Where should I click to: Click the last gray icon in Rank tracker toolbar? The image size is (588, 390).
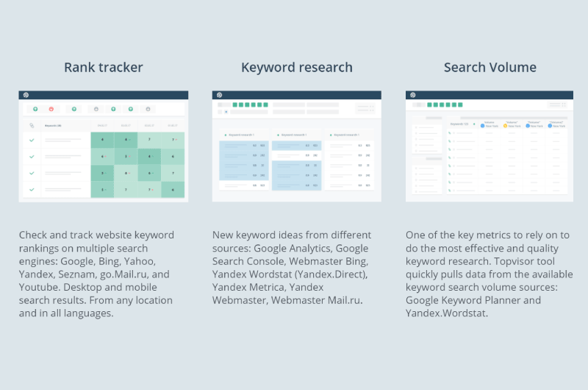[x=148, y=109]
